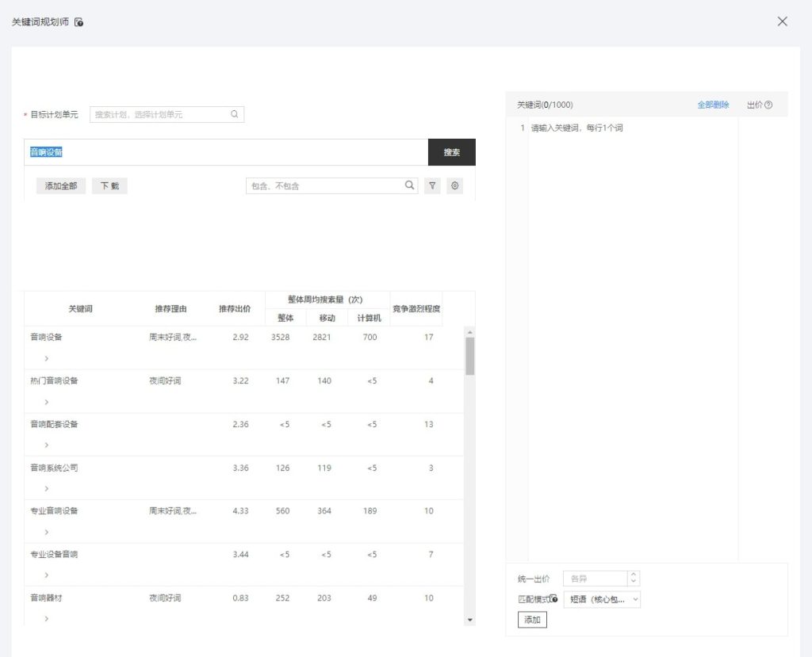
Task: Expand the 音响器材 keyword row
Action: pyautogui.click(x=45, y=619)
